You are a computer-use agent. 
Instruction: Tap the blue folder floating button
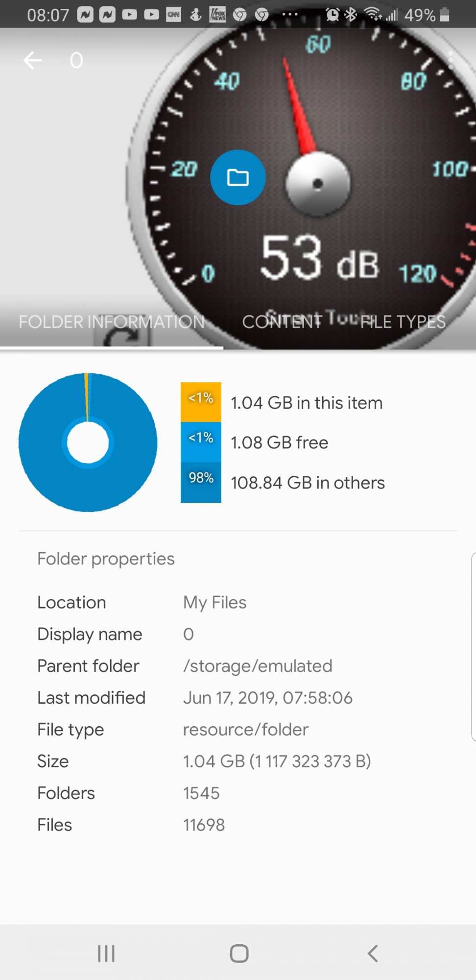coord(238,177)
